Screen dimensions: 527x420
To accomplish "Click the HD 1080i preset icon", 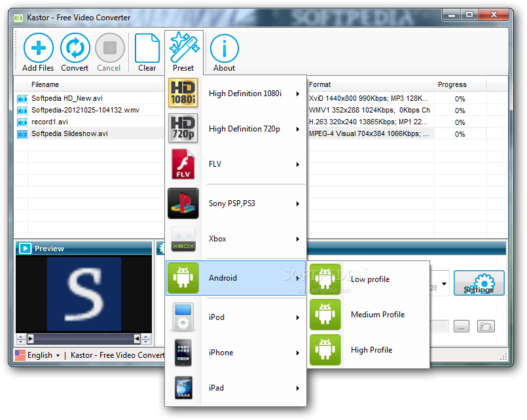I will tap(183, 92).
